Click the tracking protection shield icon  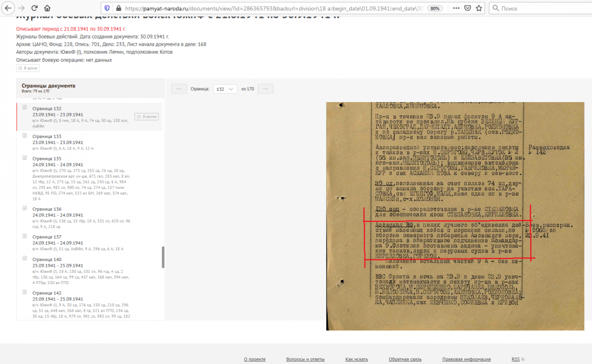coord(107,8)
